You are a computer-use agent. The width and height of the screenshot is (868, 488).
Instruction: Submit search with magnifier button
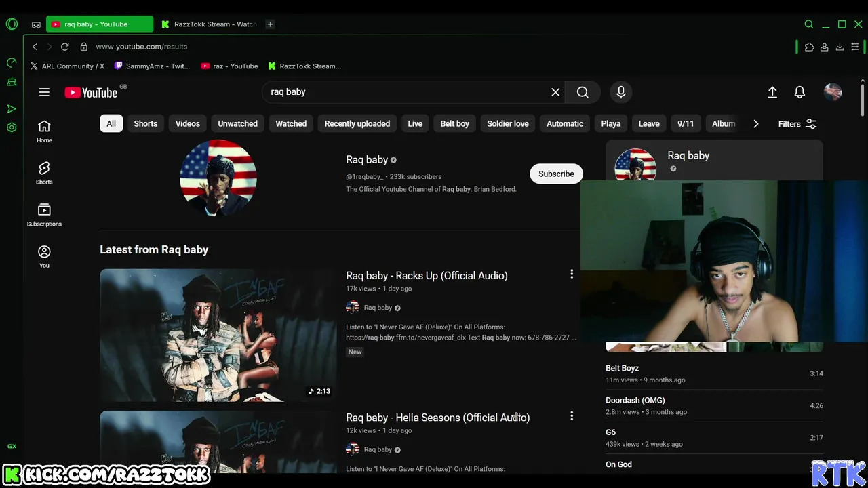583,92
